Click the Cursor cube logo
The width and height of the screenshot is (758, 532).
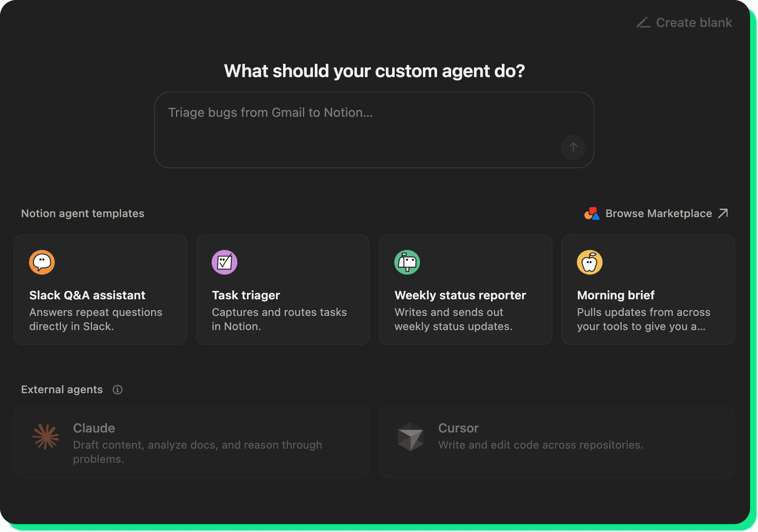(410, 436)
